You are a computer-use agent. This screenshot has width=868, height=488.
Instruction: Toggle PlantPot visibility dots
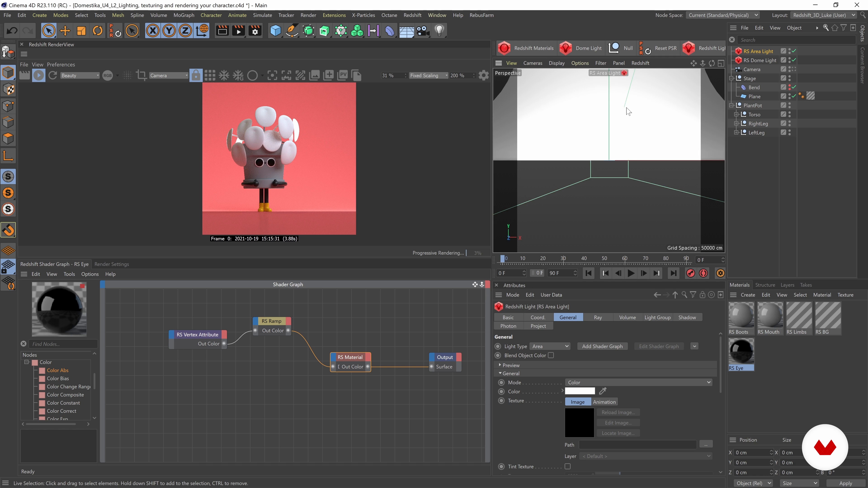click(790, 106)
